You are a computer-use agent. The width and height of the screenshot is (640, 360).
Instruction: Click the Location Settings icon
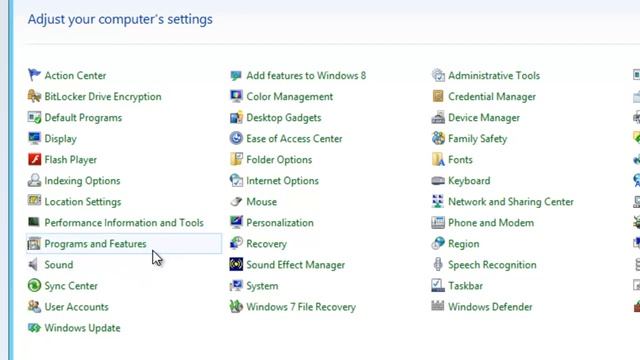(x=34, y=201)
